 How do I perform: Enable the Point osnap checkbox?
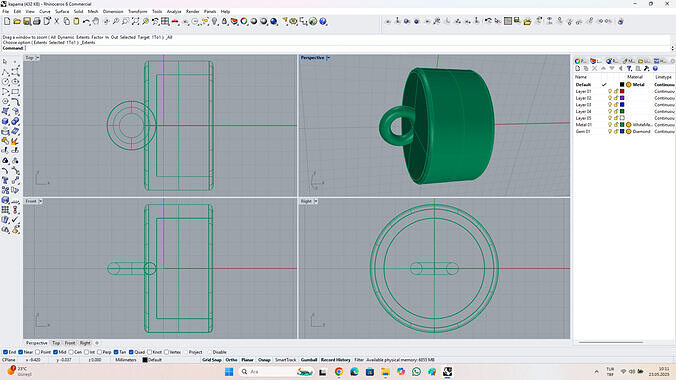click(38, 352)
